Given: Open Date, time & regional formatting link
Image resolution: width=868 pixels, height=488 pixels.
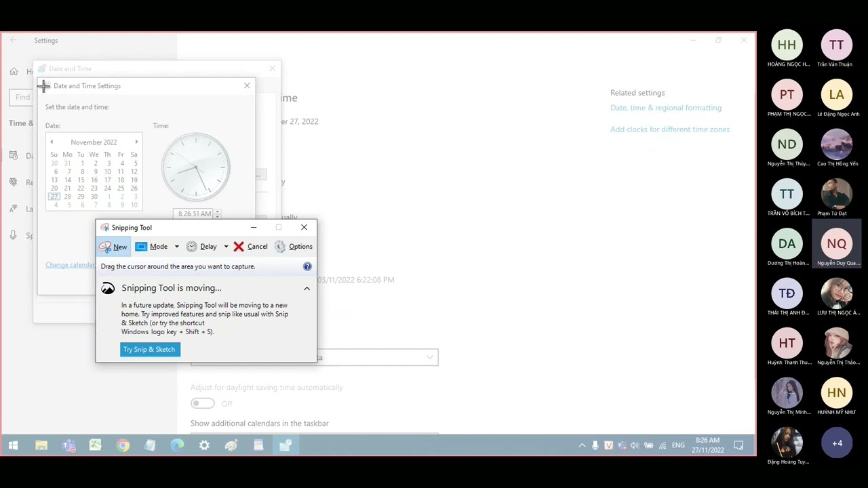Looking at the screenshot, I should 666,108.
